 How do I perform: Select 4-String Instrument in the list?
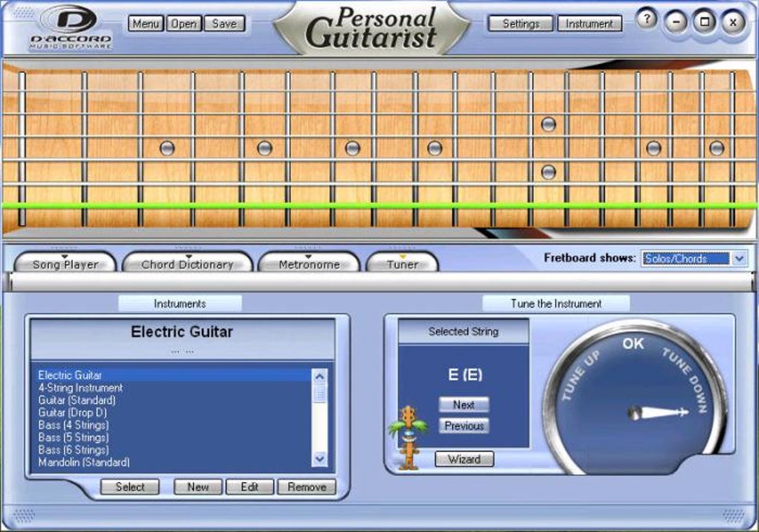tap(175, 388)
